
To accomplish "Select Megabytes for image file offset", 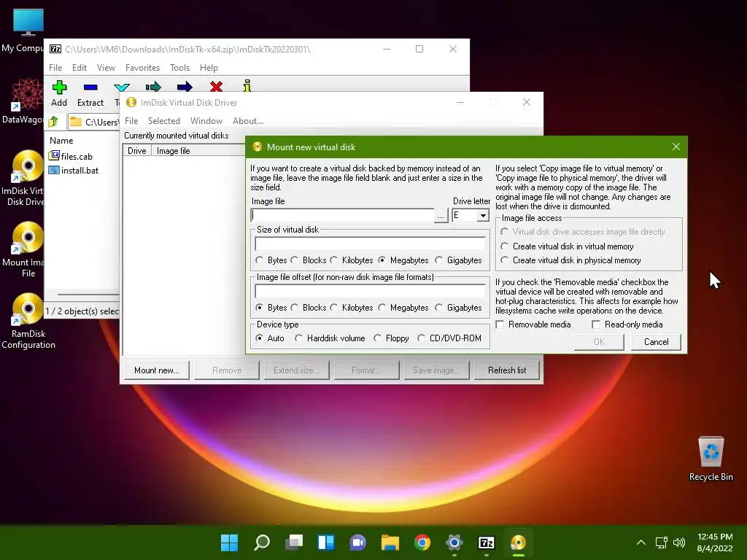I will tap(403, 308).
